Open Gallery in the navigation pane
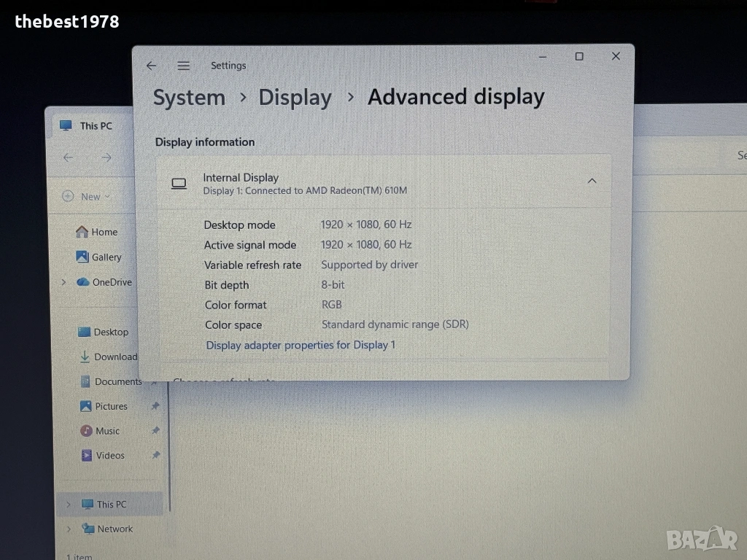The height and width of the screenshot is (560, 747). tap(106, 257)
